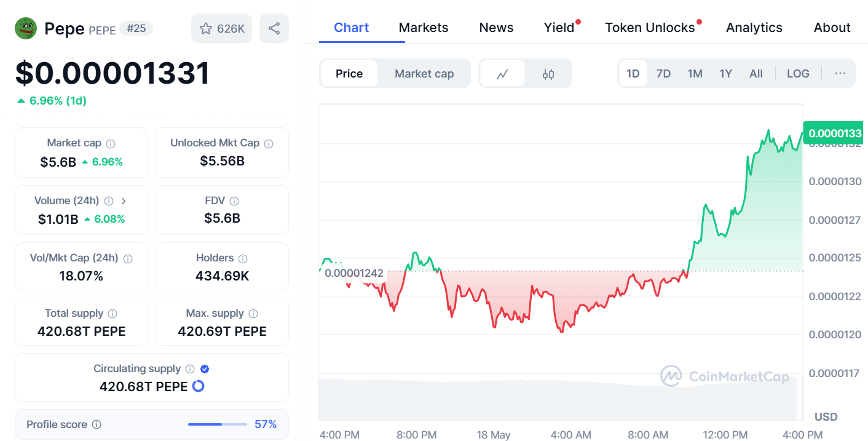Select the 1Y time range

pos(725,73)
